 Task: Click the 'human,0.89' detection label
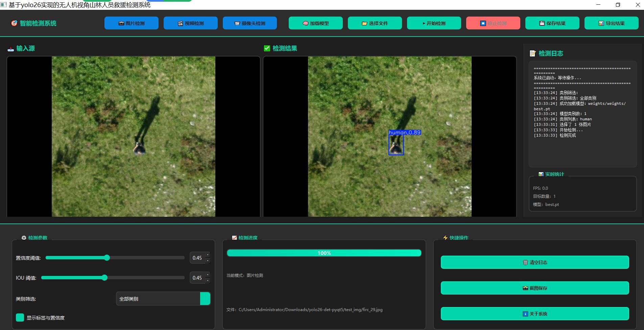tap(405, 133)
